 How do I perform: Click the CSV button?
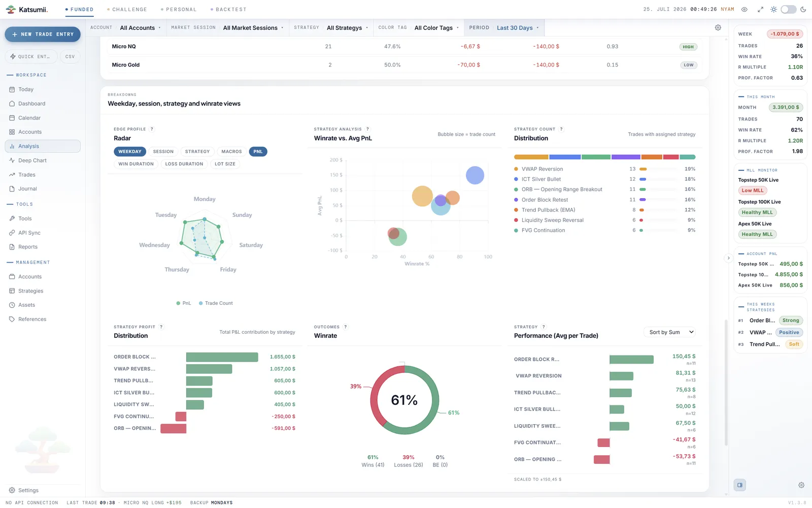[70, 57]
